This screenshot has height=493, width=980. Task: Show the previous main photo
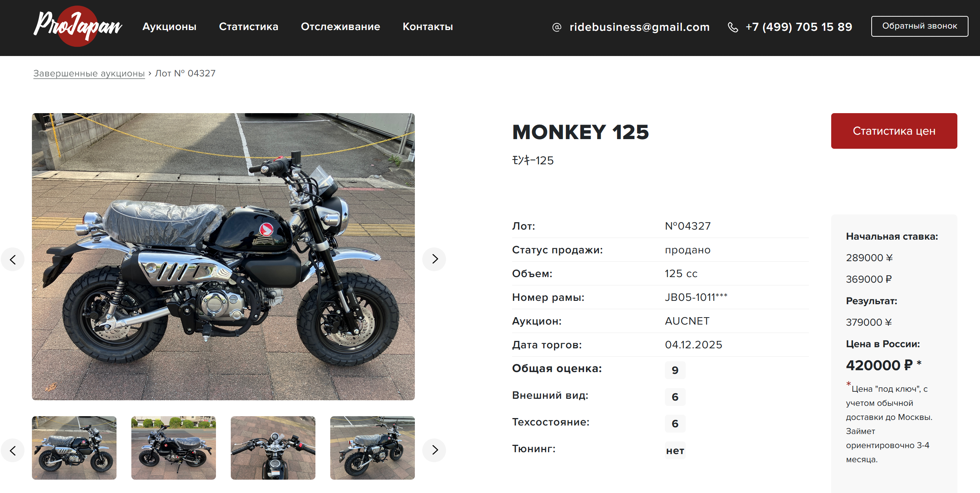tap(13, 260)
